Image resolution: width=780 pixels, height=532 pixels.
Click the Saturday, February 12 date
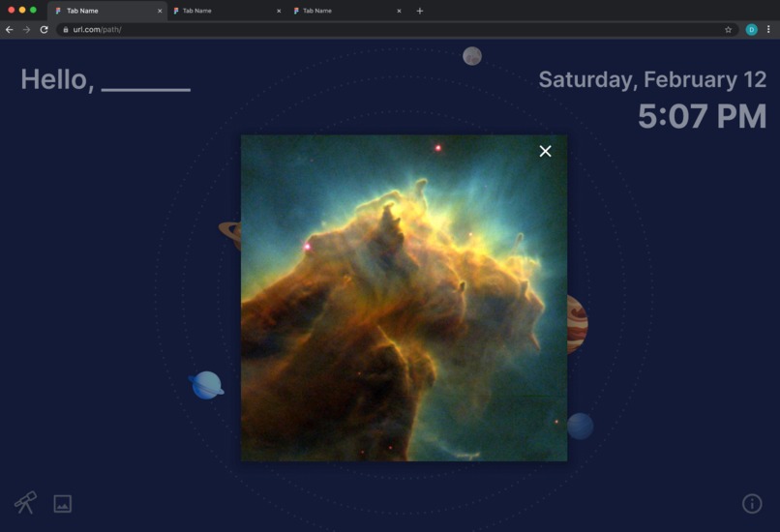(x=652, y=80)
